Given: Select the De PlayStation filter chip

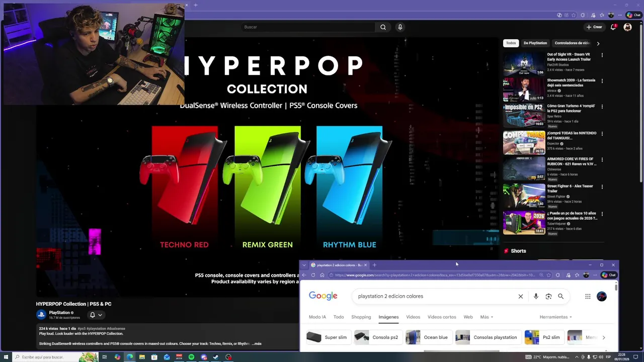Looking at the screenshot, I should click(535, 43).
